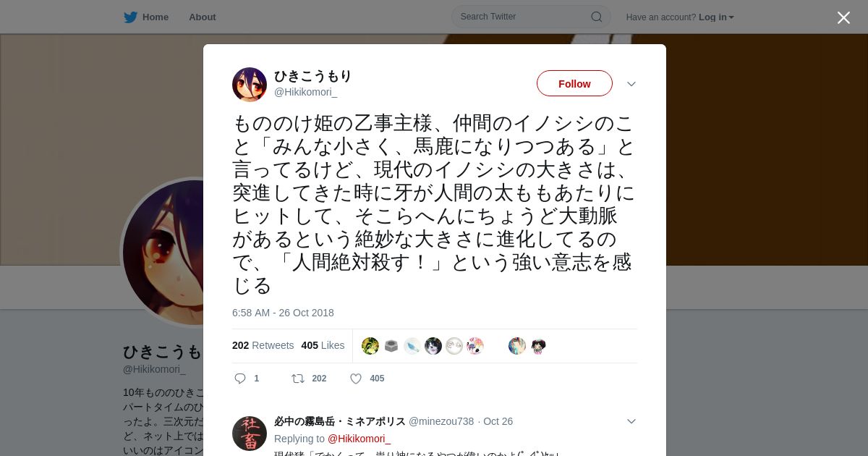This screenshot has width=868, height=456.
Task: View the 202 Retweets list
Action: [263, 345]
